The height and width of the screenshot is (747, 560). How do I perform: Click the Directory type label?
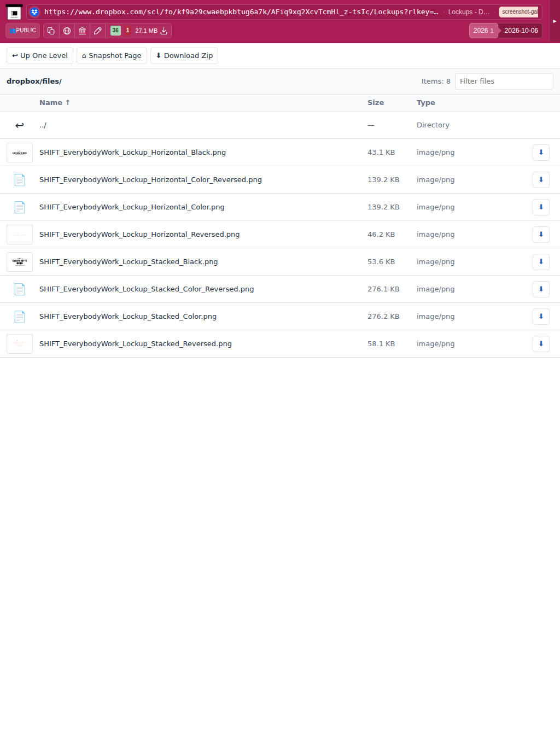(433, 125)
